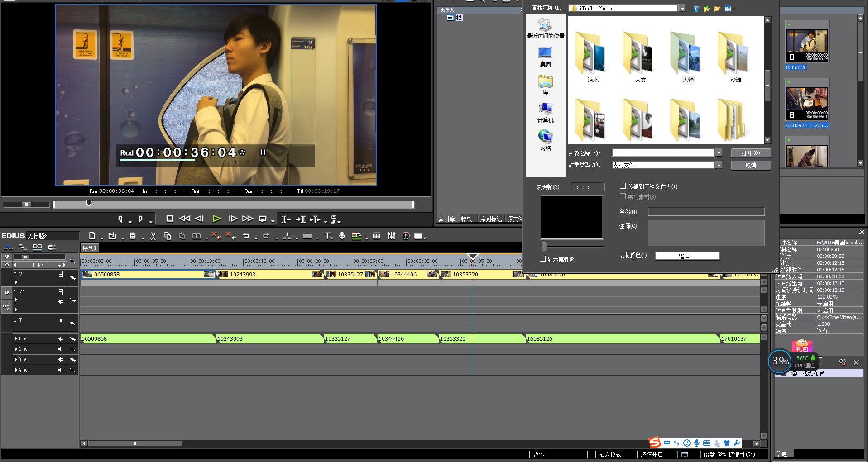
Task: Mute audio track 1 A speaker
Action: point(60,338)
